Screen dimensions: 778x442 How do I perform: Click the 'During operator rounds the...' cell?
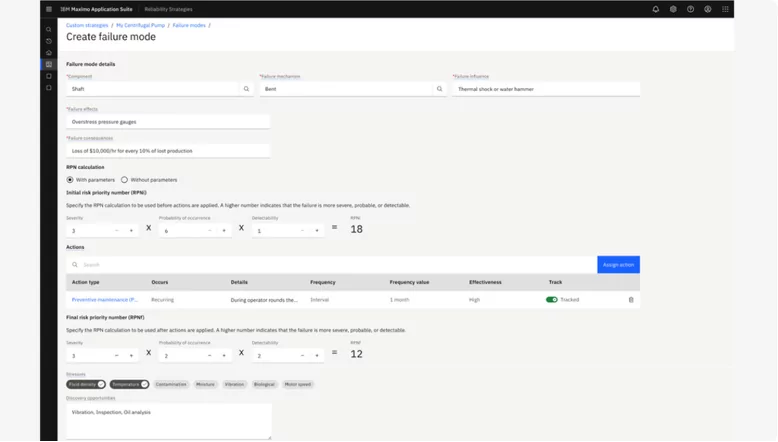264,300
